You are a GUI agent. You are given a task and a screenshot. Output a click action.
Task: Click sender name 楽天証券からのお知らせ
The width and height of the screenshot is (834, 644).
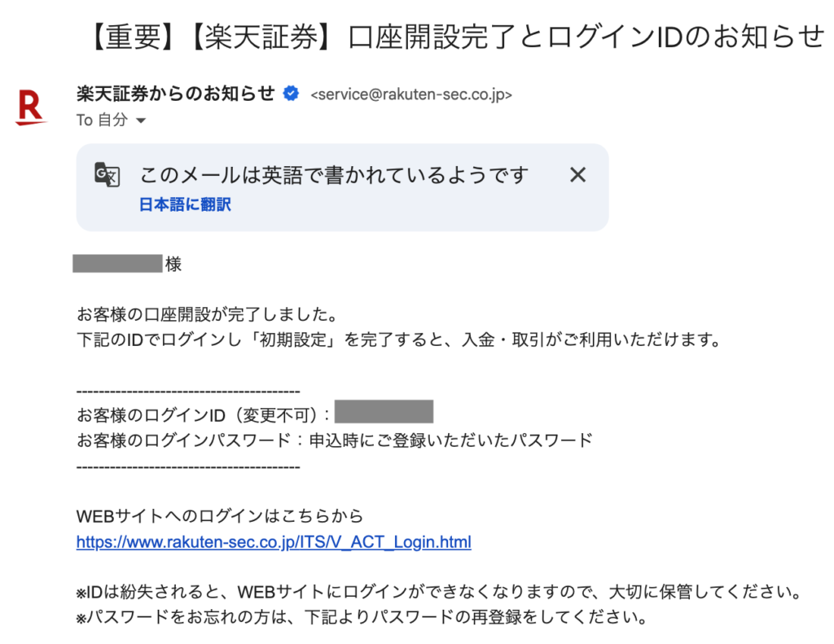pyautogui.click(x=175, y=94)
